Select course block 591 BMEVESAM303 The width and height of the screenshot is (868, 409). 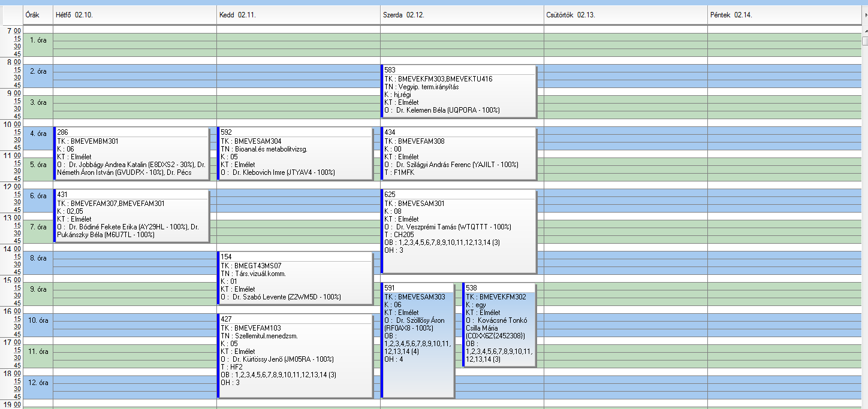pyautogui.click(x=418, y=340)
